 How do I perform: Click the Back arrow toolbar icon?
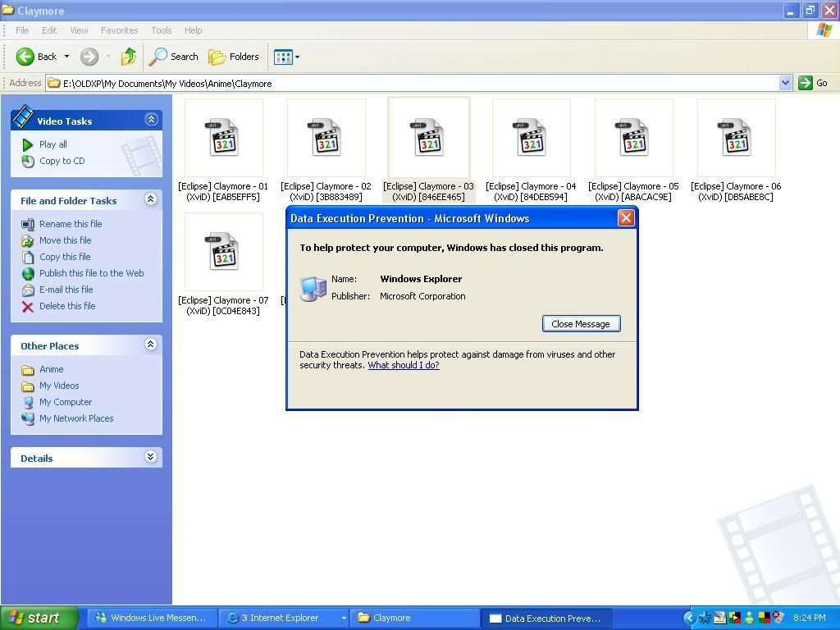(x=25, y=57)
